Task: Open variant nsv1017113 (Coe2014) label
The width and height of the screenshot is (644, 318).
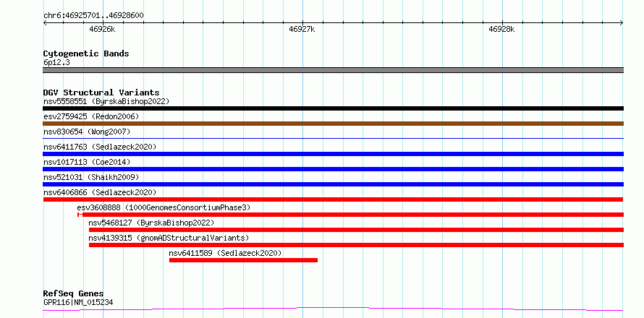Action: 87,162
